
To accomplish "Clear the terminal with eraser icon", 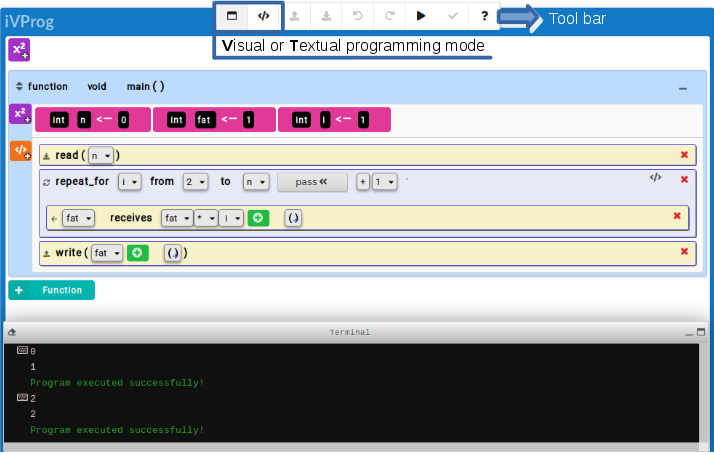I will [12, 332].
